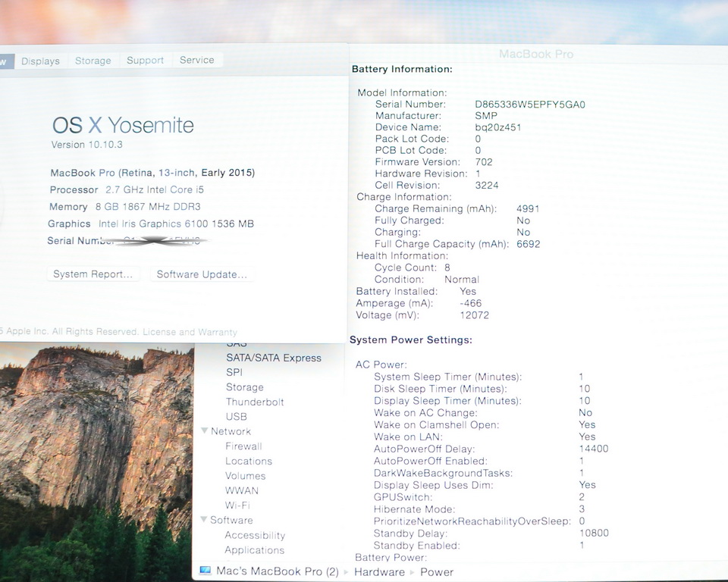Click Firmware Version value 702

(x=484, y=162)
